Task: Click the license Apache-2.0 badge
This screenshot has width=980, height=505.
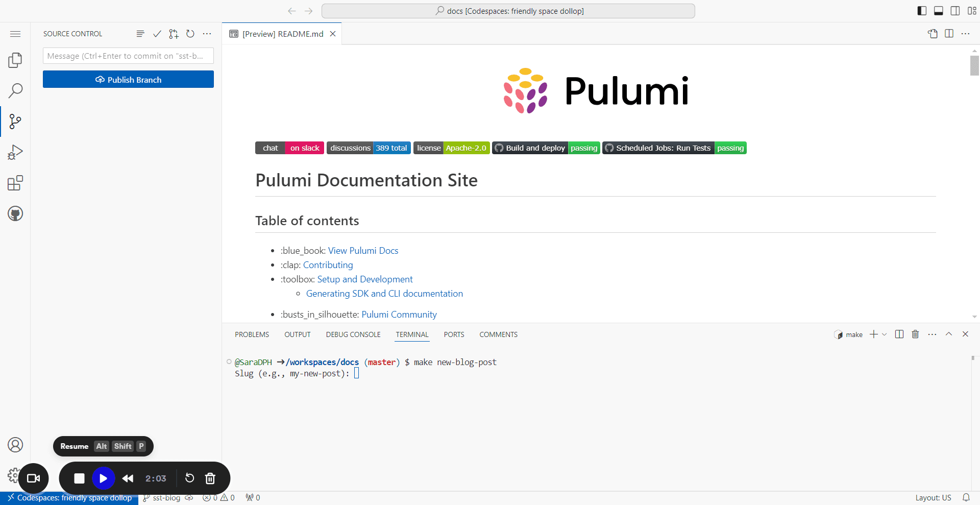Action: 452,148
